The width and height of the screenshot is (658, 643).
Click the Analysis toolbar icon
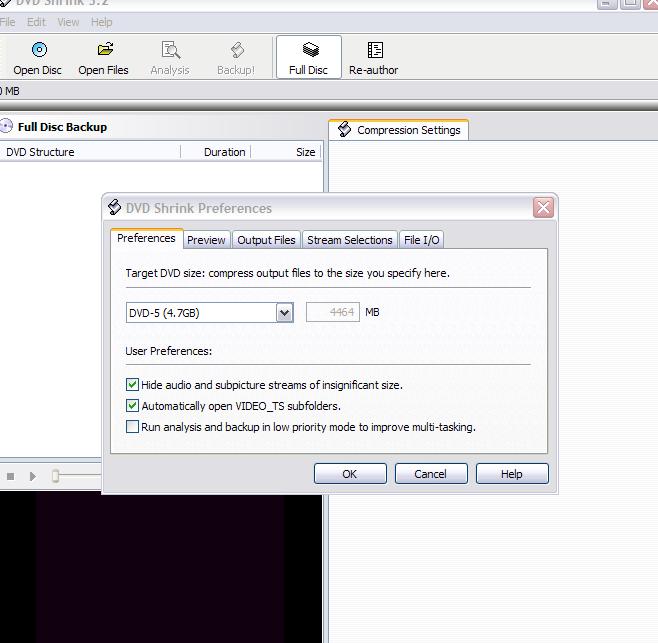click(x=171, y=50)
